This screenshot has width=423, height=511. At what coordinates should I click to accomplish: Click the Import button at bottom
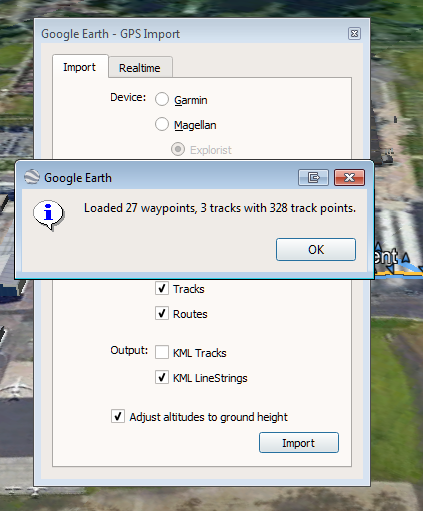click(299, 443)
